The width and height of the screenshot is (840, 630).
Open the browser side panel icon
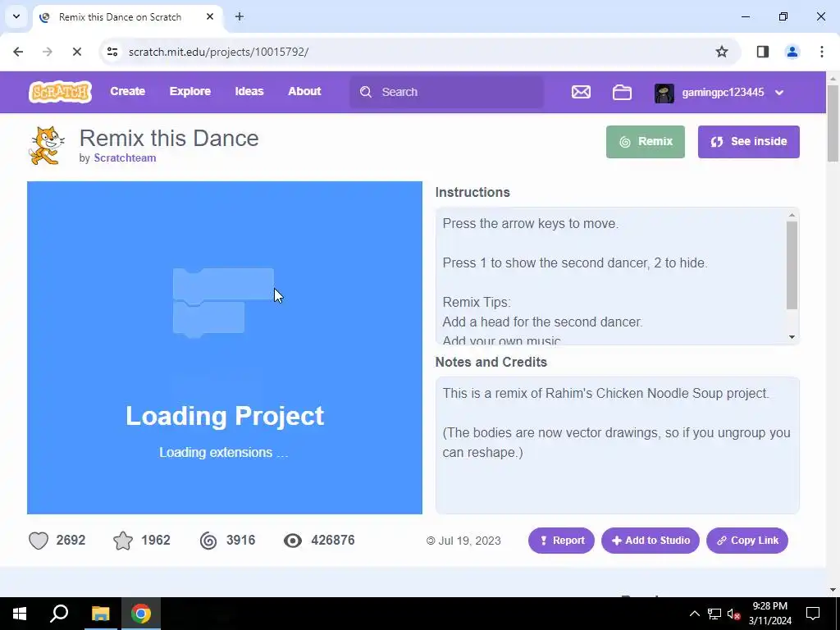click(x=763, y=52)
